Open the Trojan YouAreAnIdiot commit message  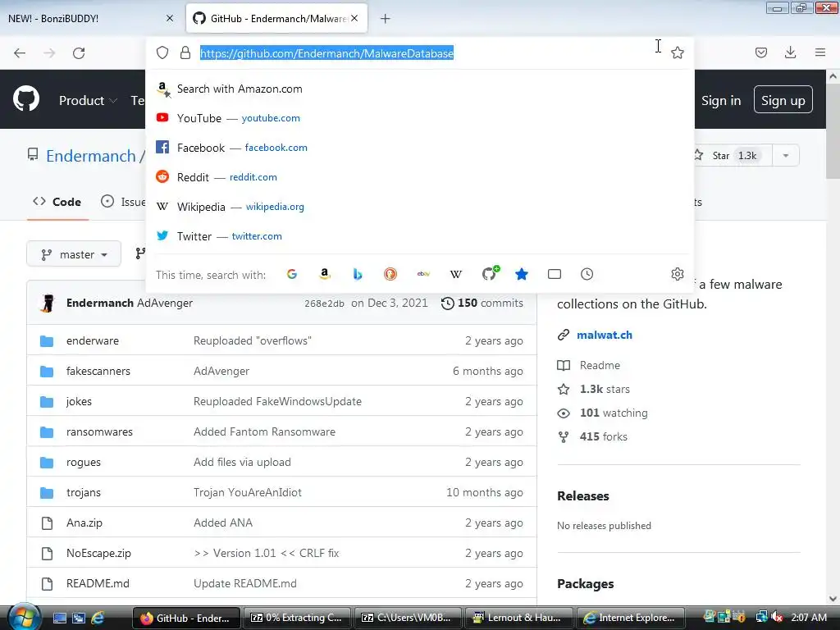pos(248,493)
